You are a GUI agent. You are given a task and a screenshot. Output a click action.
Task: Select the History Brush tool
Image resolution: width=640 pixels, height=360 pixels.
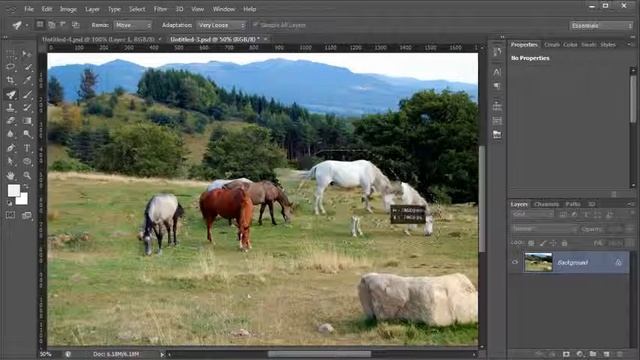point(27,108)
